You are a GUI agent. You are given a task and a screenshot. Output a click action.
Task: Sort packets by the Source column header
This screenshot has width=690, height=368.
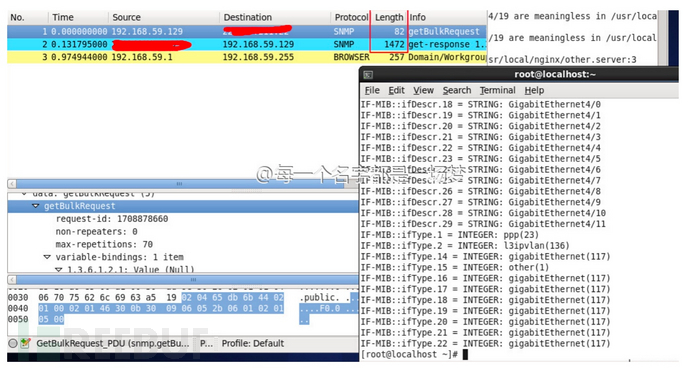[163, 18]
